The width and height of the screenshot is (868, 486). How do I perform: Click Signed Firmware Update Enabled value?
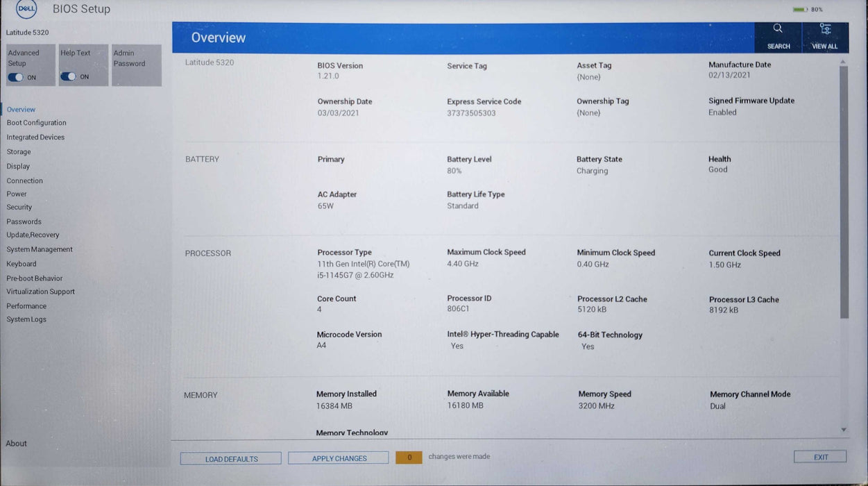(722, 112)
